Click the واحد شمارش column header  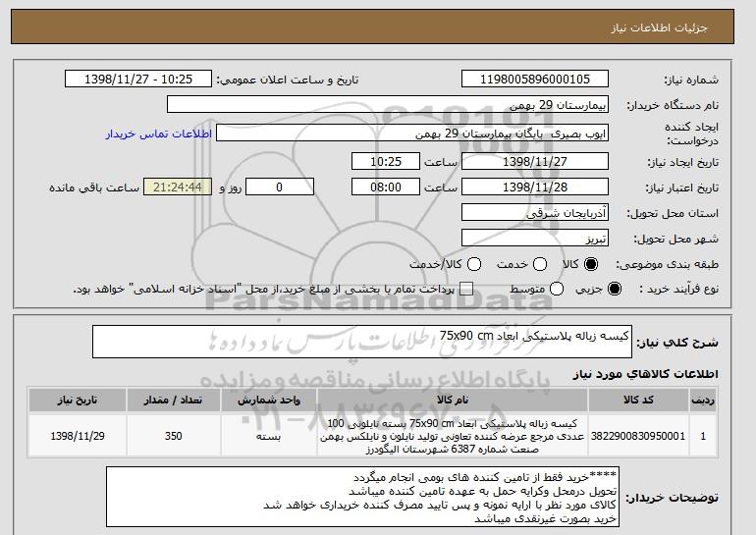point(269,401)
